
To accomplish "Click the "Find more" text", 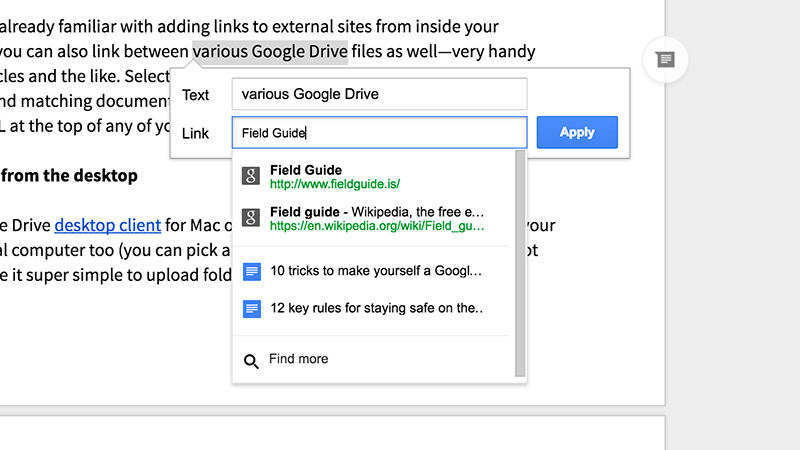I will point(298,359).
